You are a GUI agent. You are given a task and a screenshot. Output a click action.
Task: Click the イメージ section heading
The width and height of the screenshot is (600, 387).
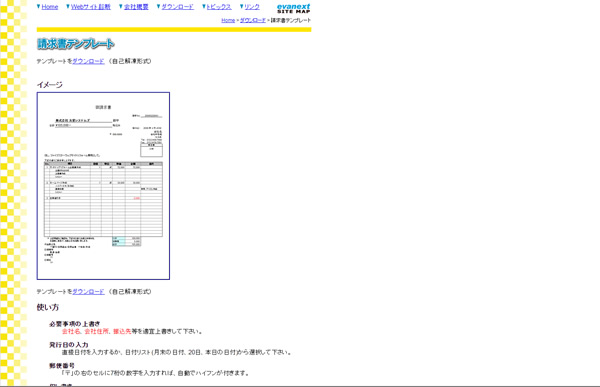49,85
